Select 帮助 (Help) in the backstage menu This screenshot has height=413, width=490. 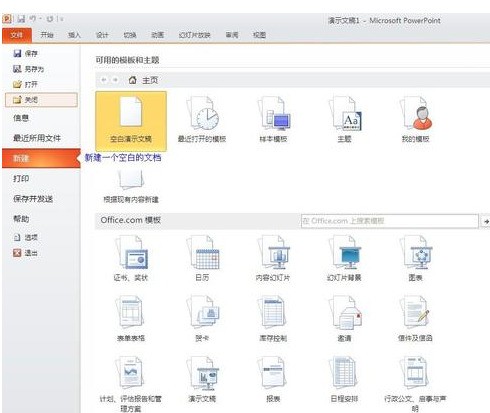click(21, 219)
